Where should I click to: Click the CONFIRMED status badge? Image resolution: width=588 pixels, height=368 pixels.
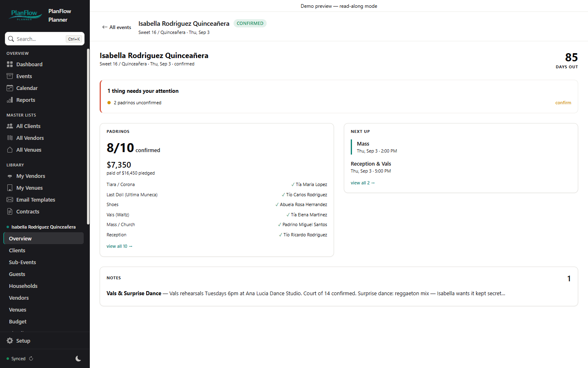[x=250, y=23]
